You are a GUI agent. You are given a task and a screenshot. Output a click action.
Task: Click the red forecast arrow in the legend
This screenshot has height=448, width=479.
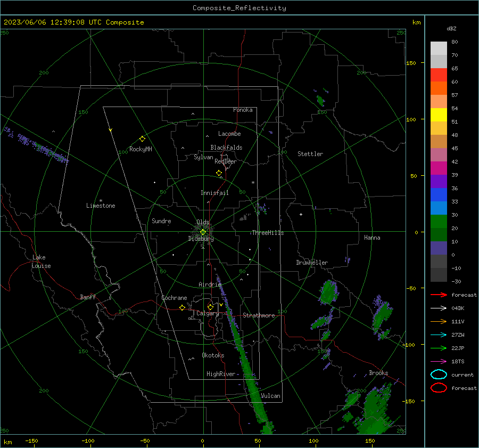pos(439,295)
